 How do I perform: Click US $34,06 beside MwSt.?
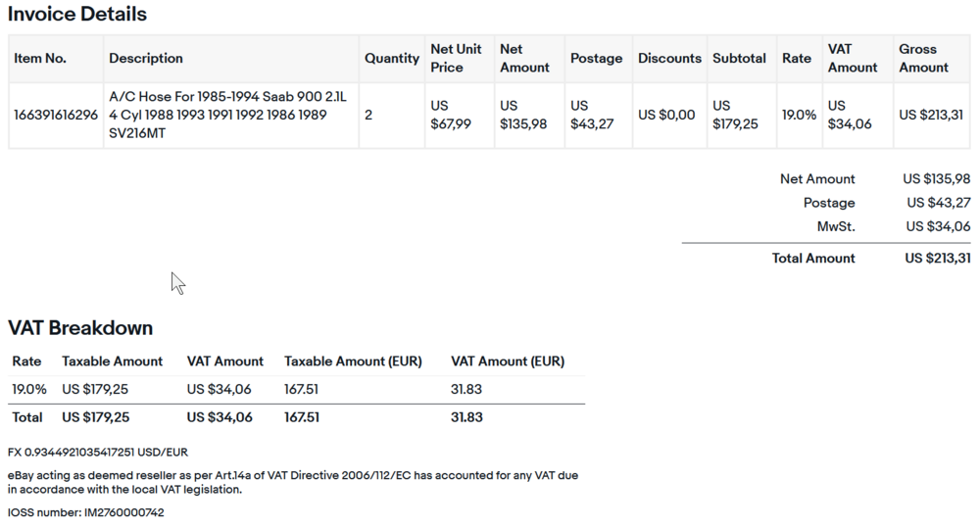(x=938, y=227)
